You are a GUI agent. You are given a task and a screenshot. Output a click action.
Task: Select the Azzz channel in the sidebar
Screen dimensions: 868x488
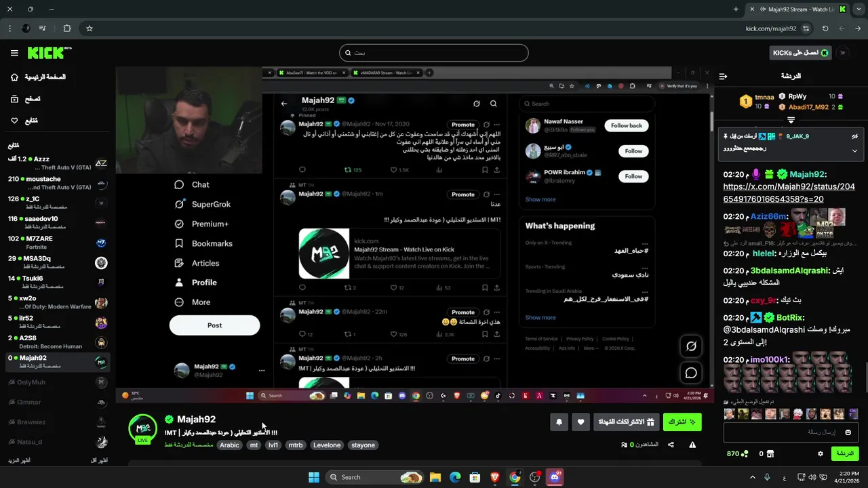tap(58, 163)
